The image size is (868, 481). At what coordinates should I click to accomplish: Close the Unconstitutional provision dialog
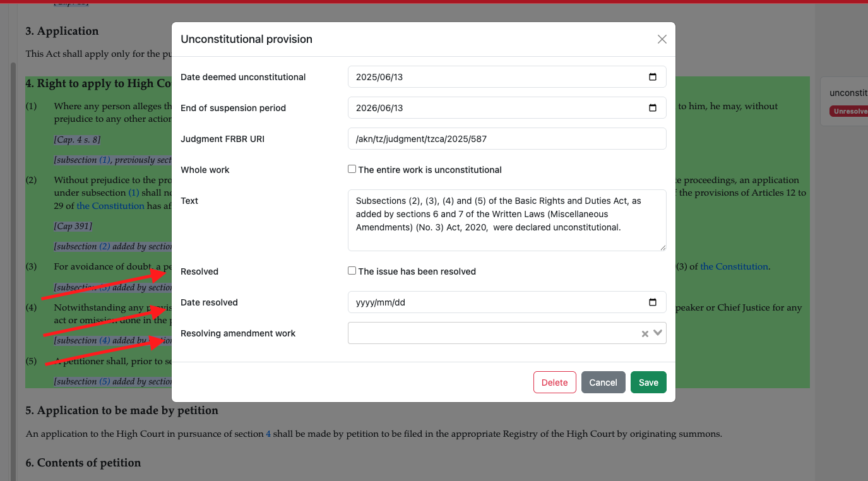(662, 39)
